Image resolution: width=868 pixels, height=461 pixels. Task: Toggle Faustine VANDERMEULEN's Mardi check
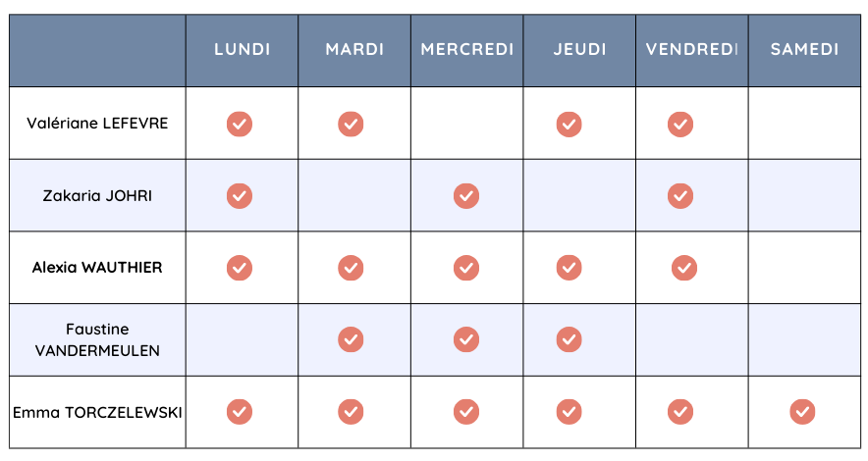click(x=351, y=339)
